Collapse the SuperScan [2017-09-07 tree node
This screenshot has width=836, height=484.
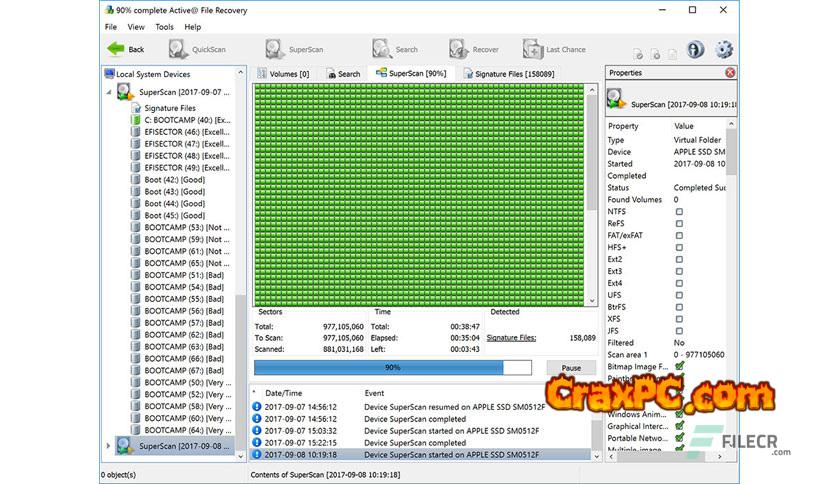tap(109, 92)
